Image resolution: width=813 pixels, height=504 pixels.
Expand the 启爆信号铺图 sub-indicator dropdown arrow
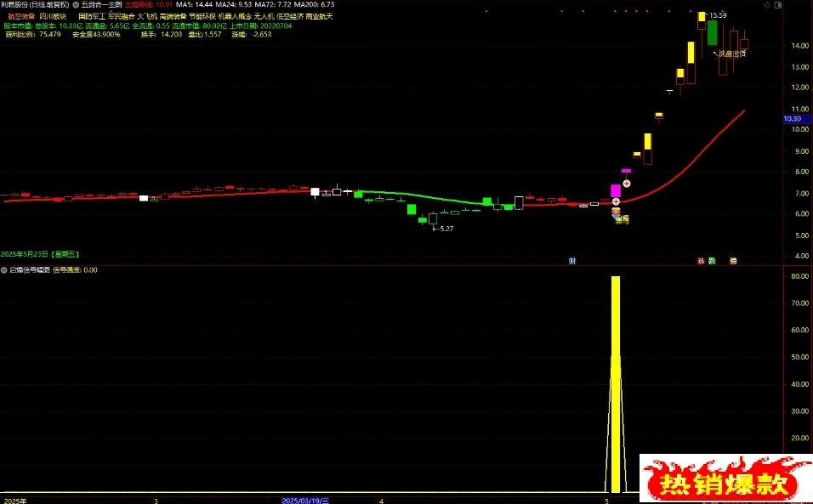(x=4, y=270)
